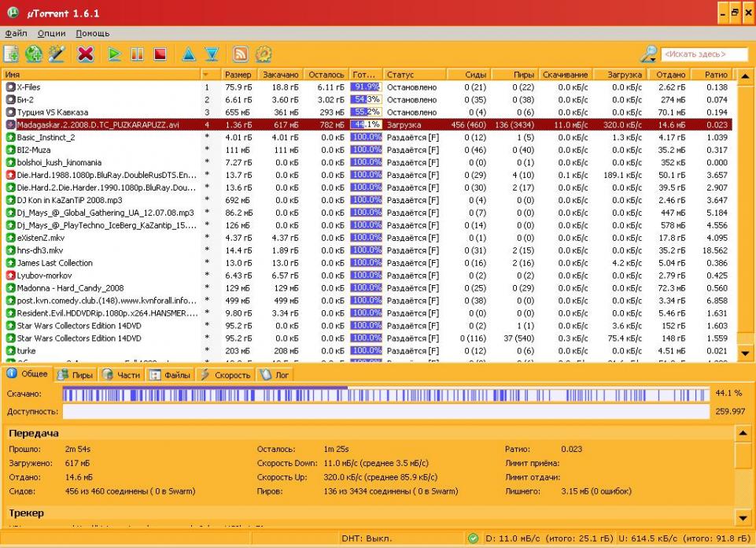Sort torrents by the Статус column header
Image resolution: width=756 pixels, height=548 pixels.
tap(415, 75)
